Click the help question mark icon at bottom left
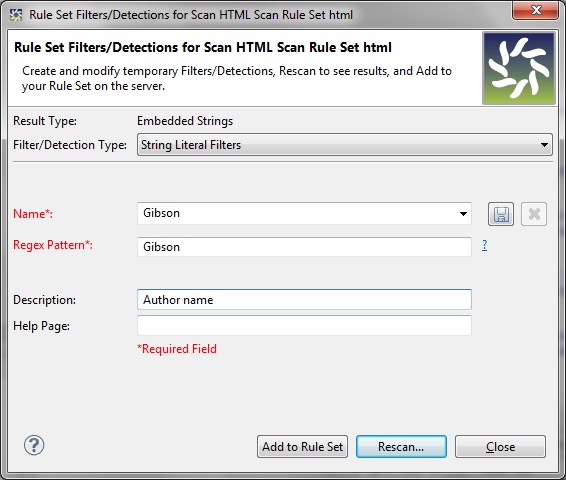Viewport: 566px width, 480px height. tap(34, 445)
